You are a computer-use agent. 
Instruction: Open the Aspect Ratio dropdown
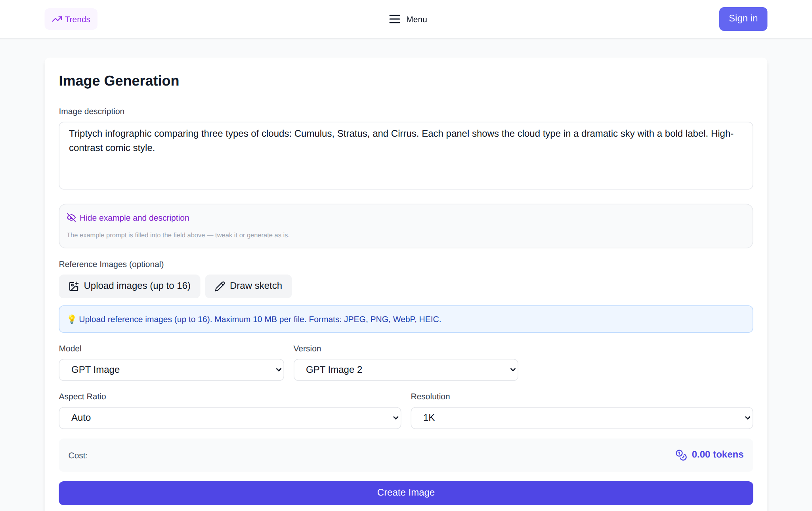[x=230, y=418]
